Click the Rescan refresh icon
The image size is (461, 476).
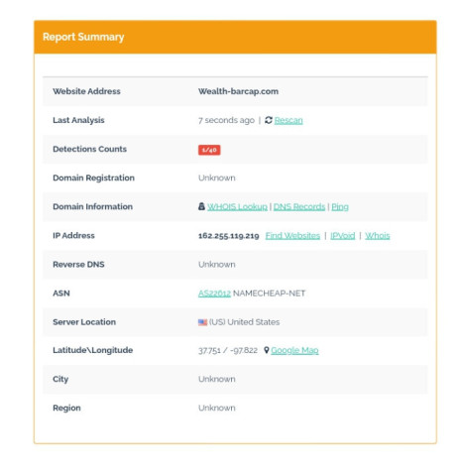click(x=269, y=120)
